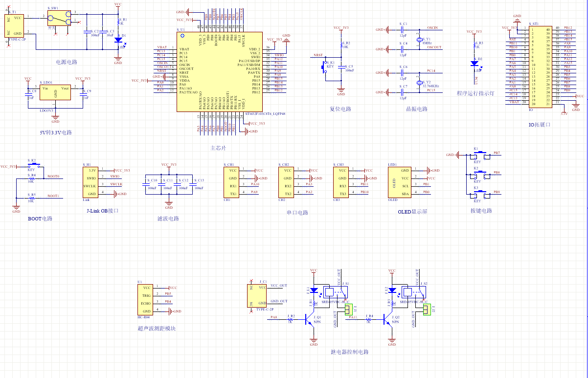The width and height of the screenshot is (588, 378).
Task: Select push button K1 connected to PB7
Action: click(x=480, y=155)
